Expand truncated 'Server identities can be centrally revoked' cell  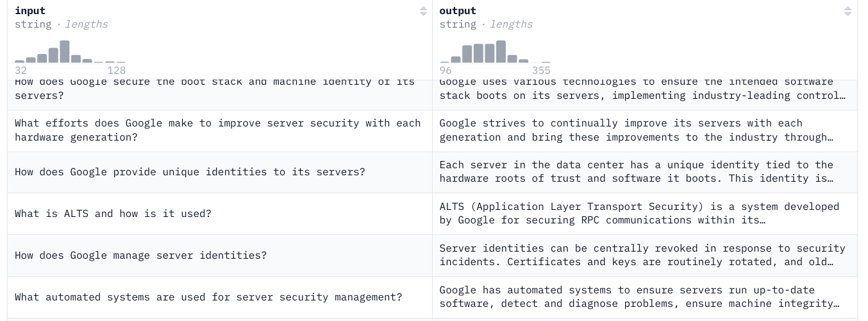click(642, 256)
